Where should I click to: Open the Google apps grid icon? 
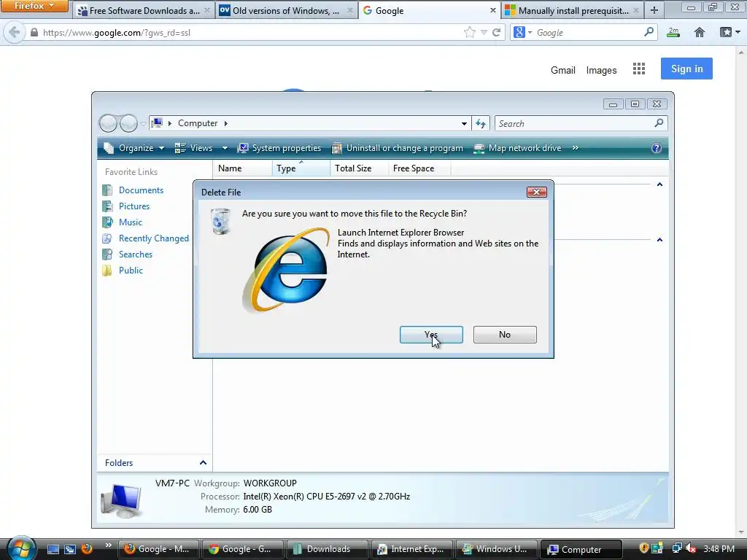click(639, 69)
